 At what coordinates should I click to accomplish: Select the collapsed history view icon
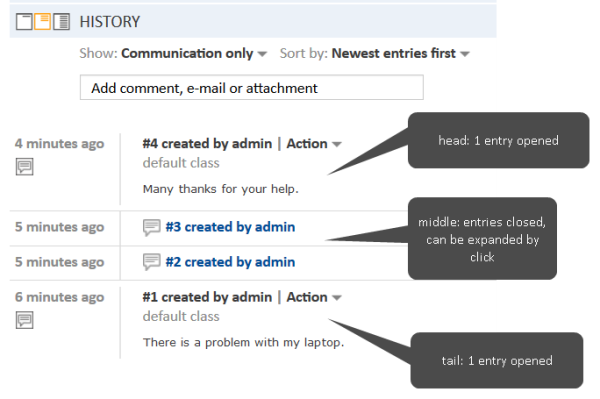pos(24,21)
